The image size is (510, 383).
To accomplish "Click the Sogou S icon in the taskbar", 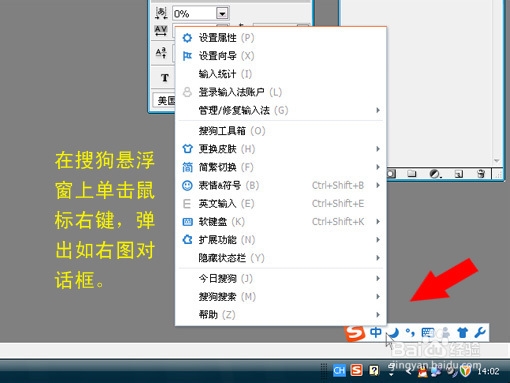I will 357,370.
